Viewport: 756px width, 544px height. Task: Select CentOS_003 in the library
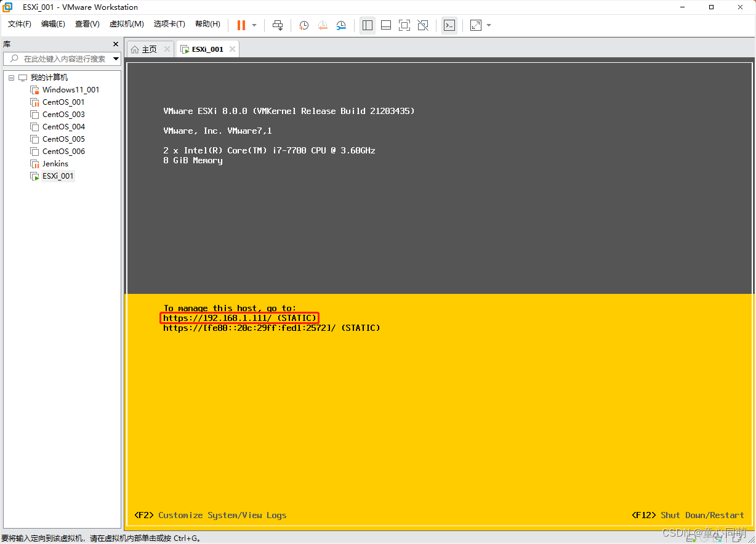[65, 114]
